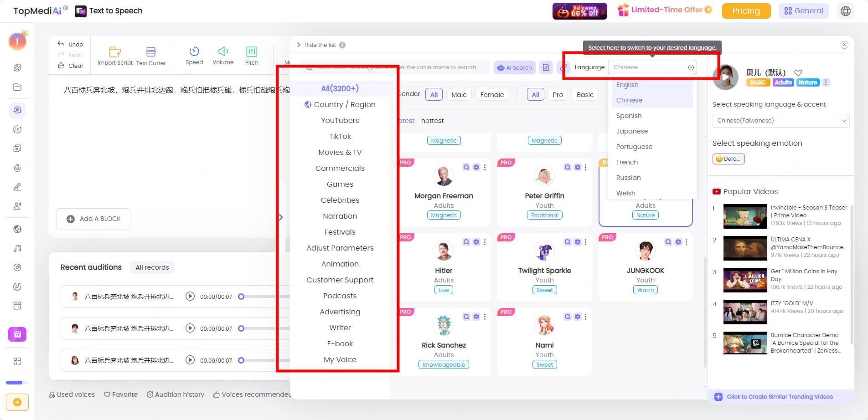The image size is (868, 420).
Task: Show only Basic voices
Action: pyautogui.click(x=585, y=95)
